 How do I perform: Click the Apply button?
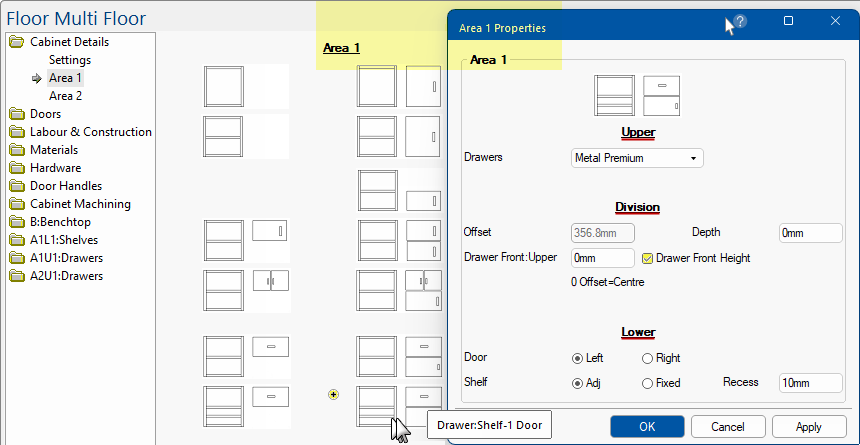coord(809,426)
